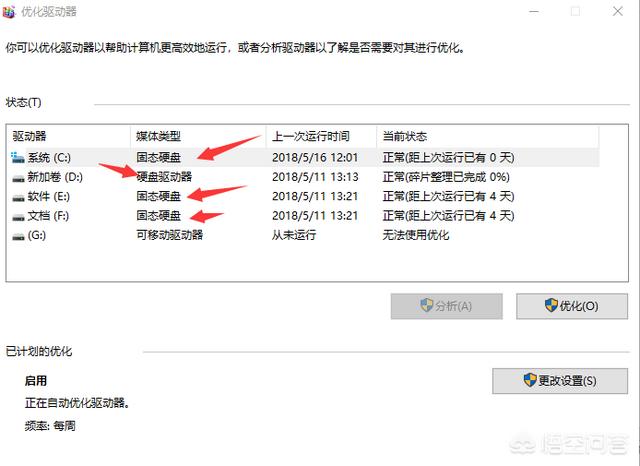This screenshot has height=466, width=640.
Task: Close the 优化驱动器 window
Action: pos(618,11)
